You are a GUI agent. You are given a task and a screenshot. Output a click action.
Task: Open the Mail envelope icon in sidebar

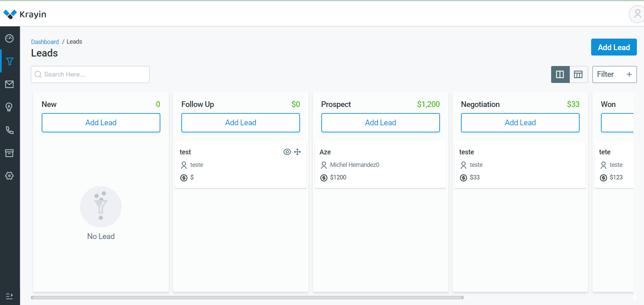[9, 84]
